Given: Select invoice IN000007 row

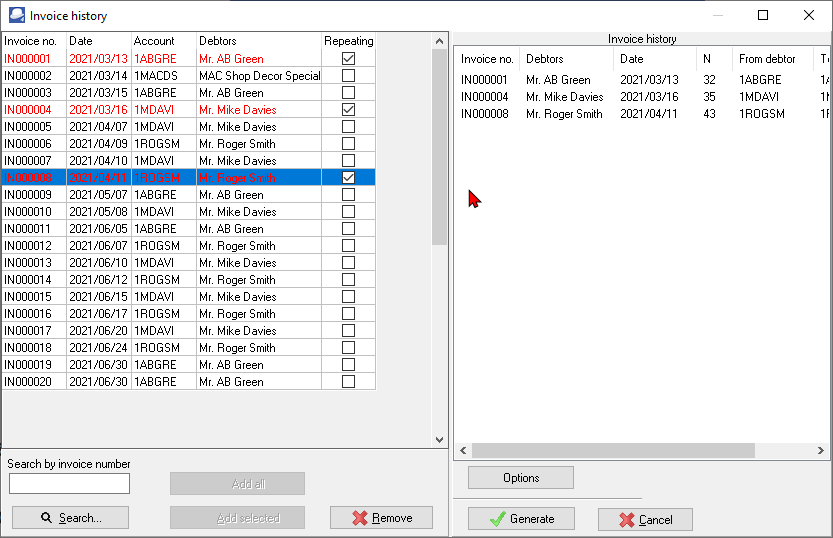Looking at the screenshot, I should click(188, 160).
